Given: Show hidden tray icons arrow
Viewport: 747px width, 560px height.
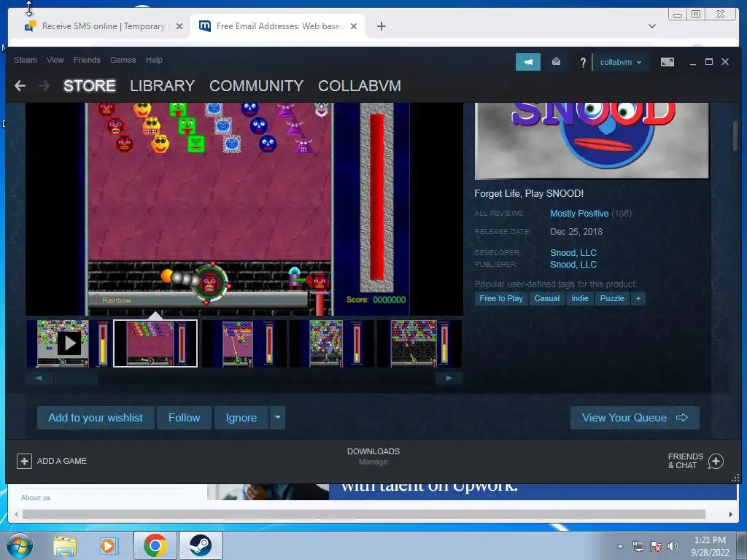Looking at the screenshot, I should [x=620, y=546].
